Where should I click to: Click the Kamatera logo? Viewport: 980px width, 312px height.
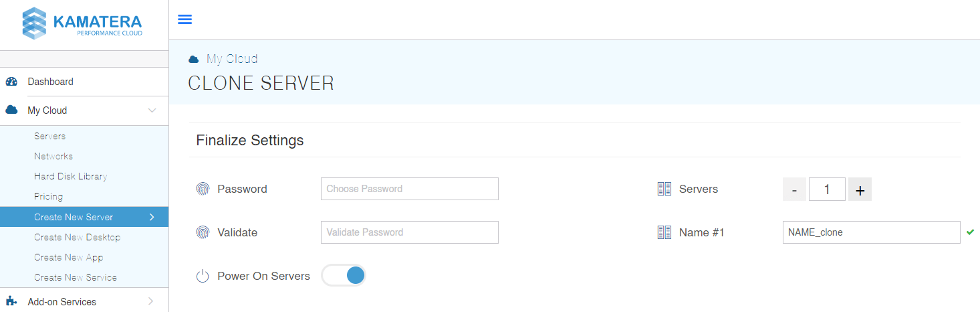(x=82, y=24)
